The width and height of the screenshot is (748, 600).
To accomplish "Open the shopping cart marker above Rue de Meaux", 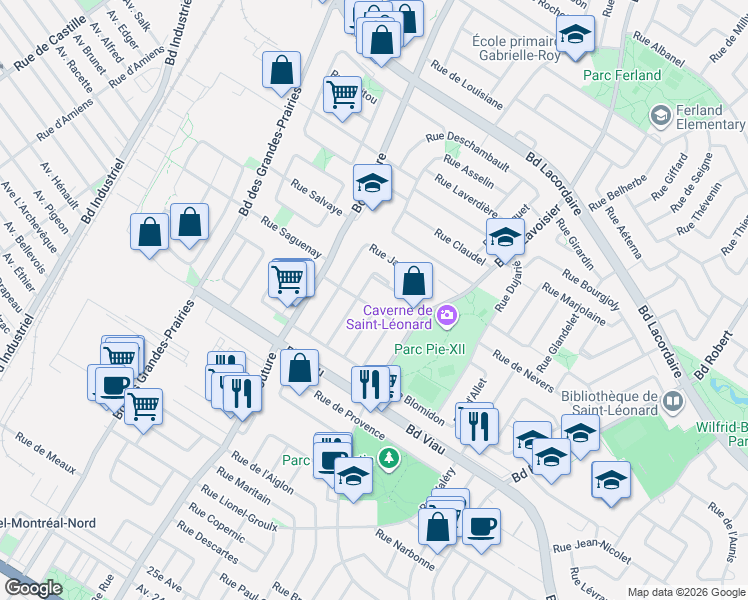I will (x=144, y=407).
